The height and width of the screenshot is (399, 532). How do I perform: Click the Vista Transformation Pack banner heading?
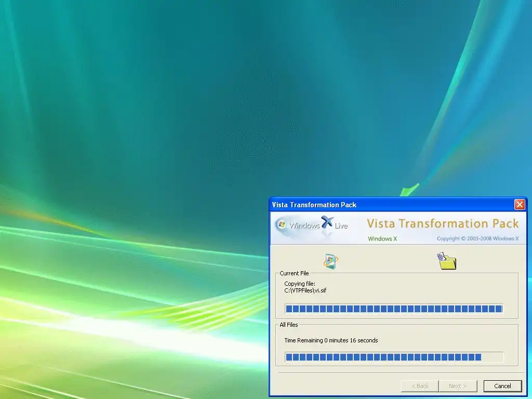click(x=443, y=223)
